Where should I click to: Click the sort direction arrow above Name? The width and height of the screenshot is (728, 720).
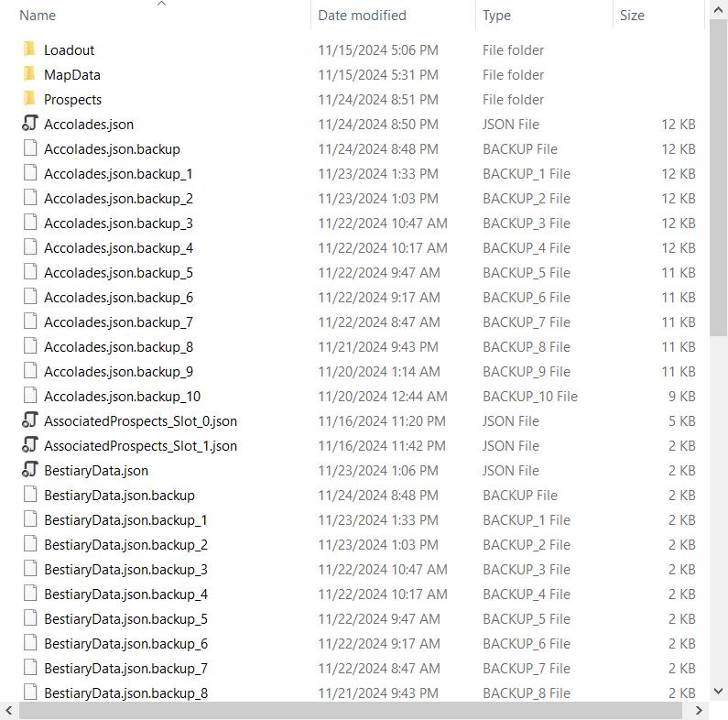pos(161,4)
